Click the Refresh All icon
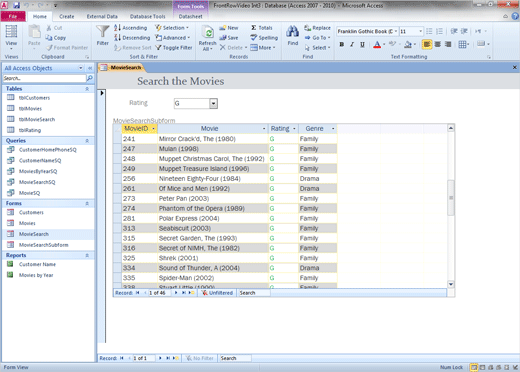The width and height of the screenshot is (520, 372). pyautogui.click(x=208, y=32)
